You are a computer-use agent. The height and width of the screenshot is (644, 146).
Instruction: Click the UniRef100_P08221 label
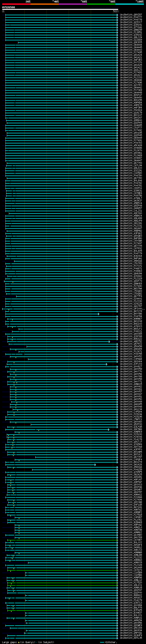click(x=131, y=331)
